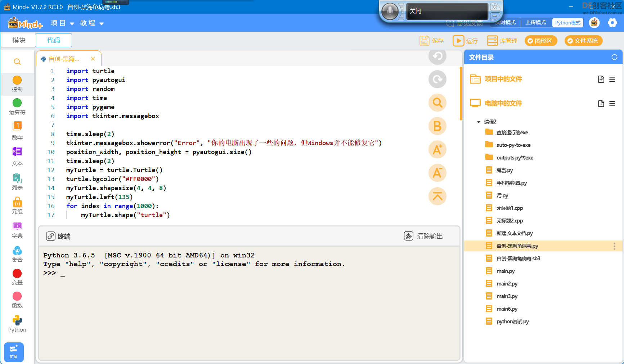Switch to the 代码 tab
The width and height of the screenshot is (624, 364).
[x=53, y=40]
